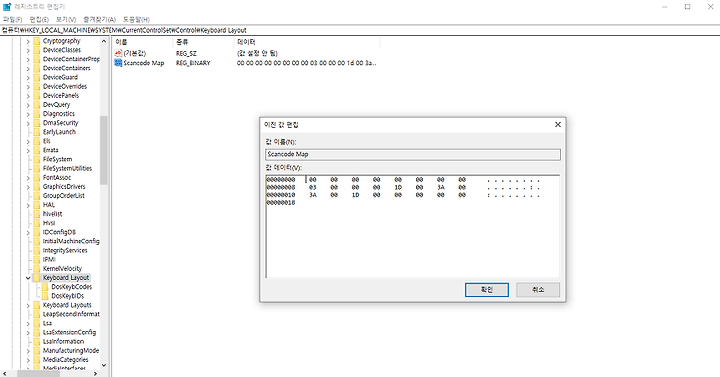Click the tree horizontal scrollbar right arrow
The width and height of the screenshot is (720, 377).
[x=95, y=374]
